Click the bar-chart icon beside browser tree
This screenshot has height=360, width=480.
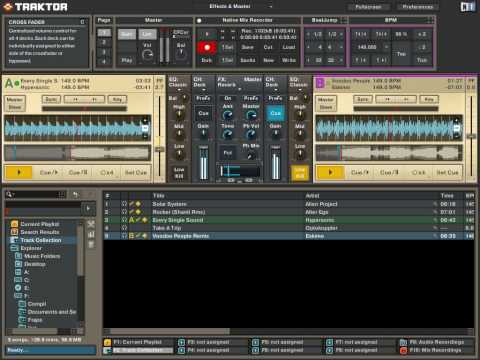tap(91, 234)
